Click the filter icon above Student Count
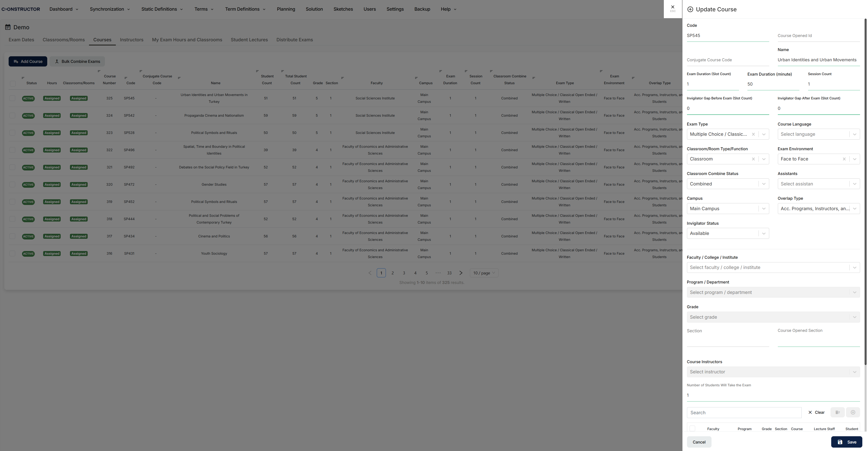Screen dimensions: 868x451 (x=258, y=71)
